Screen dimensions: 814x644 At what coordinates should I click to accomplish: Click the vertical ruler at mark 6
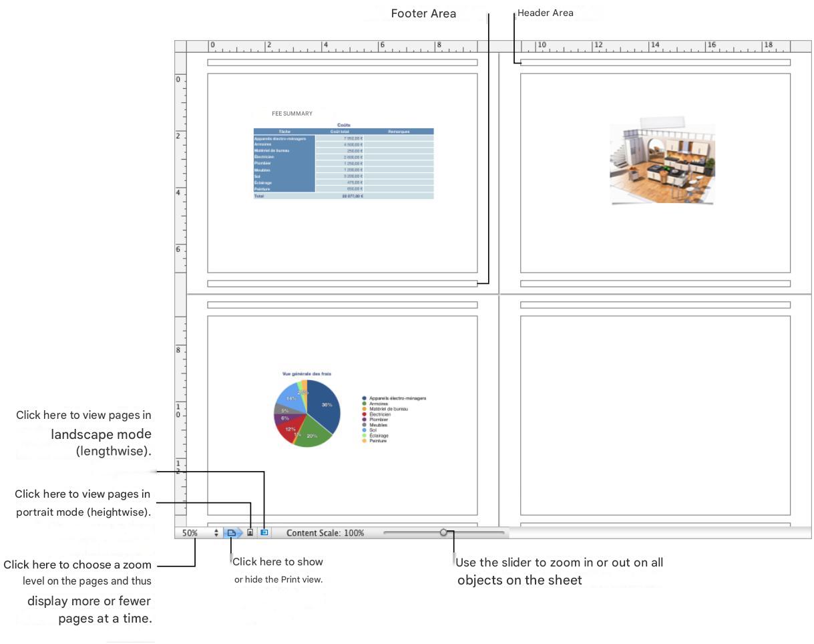(178, 249)
